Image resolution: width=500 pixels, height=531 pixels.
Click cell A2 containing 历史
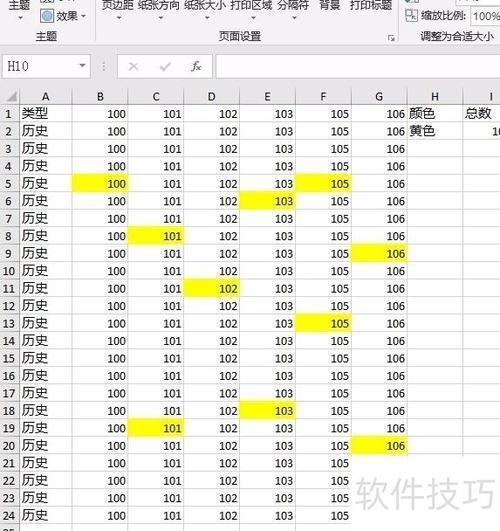pyautogui.click(x=46, y=131)
